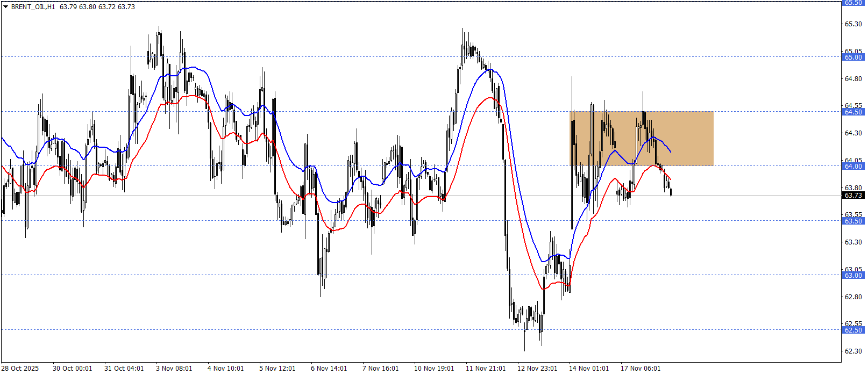Screen dimensions: 868x375
Task: Click the blue 64.50 level label
Action: (x=853, y=112)
